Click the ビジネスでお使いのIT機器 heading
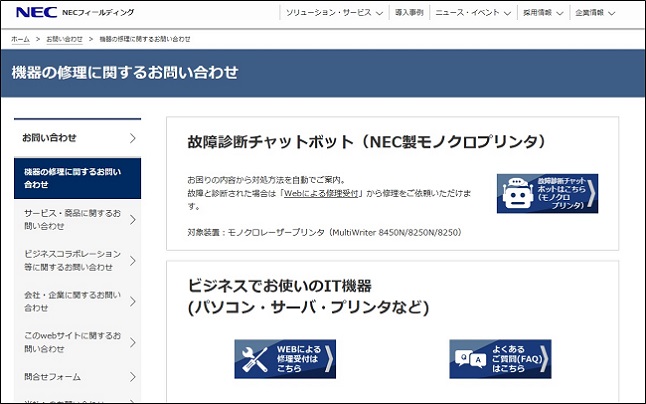The image size is (646, 404). (x=308, y=297)
